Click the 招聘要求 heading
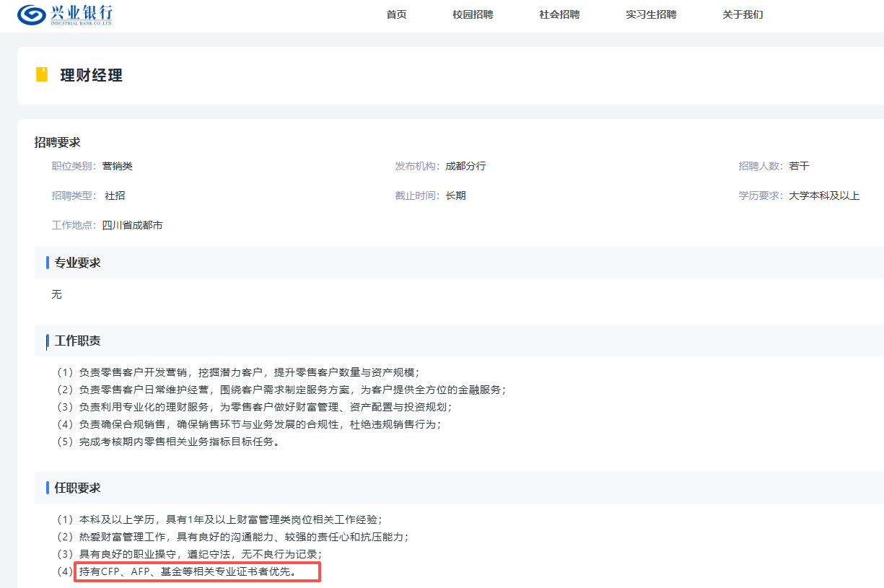Screen dimensions: 884x588 58,143
